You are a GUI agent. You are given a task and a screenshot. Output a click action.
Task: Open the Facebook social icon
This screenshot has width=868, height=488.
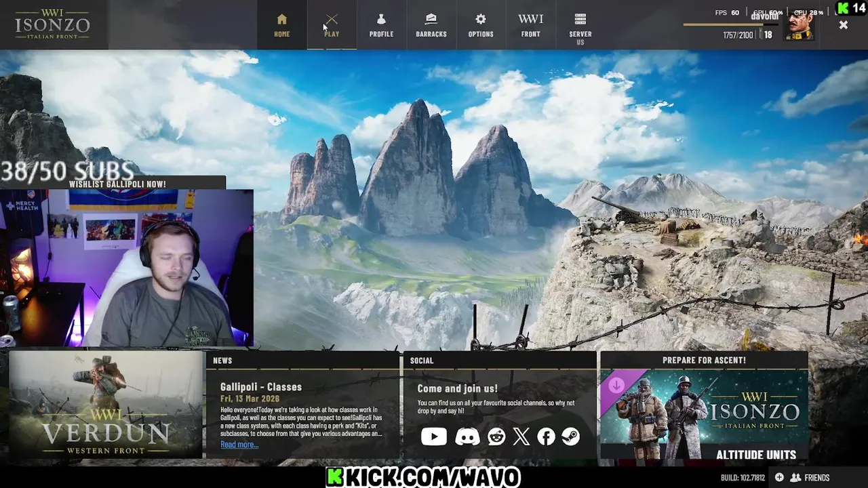click(546, 436)
